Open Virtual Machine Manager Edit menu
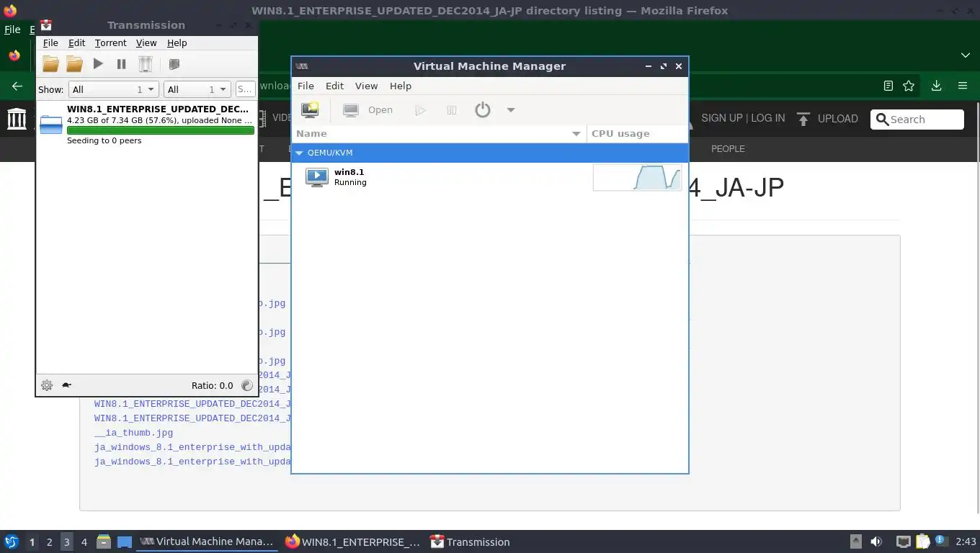Viewport: 980px width, 553px height. point(334,86)
